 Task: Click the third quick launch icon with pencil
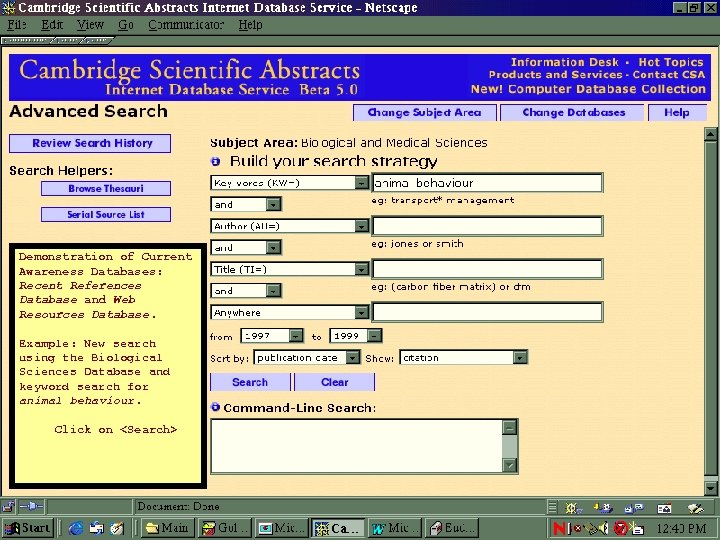pyautogui.click(x=117, y=528)
